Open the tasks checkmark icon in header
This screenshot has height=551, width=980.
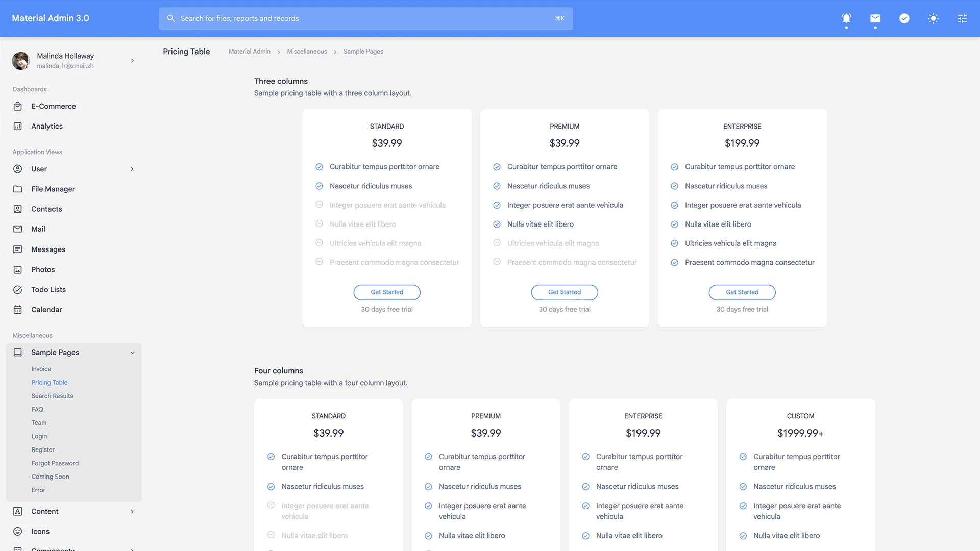click(904, 18)
